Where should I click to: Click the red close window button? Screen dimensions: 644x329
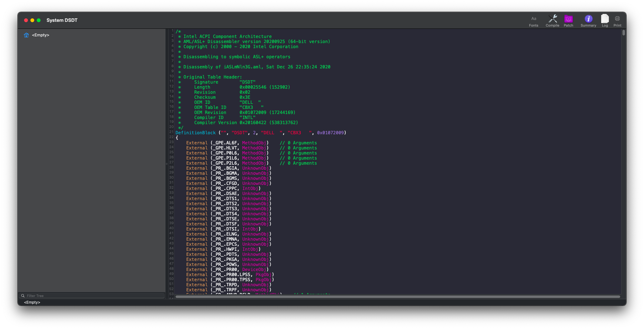point(26,20)
